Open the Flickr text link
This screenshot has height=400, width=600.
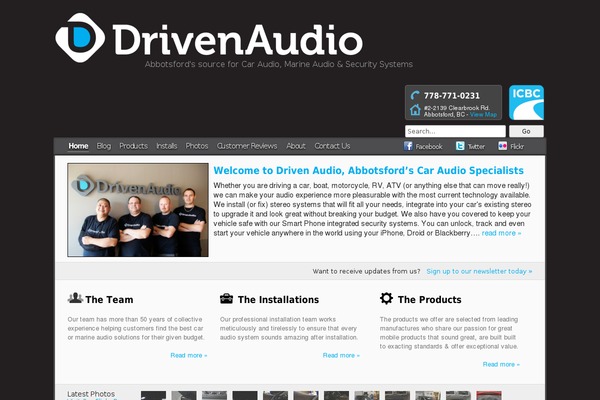(x=517, y=147)
